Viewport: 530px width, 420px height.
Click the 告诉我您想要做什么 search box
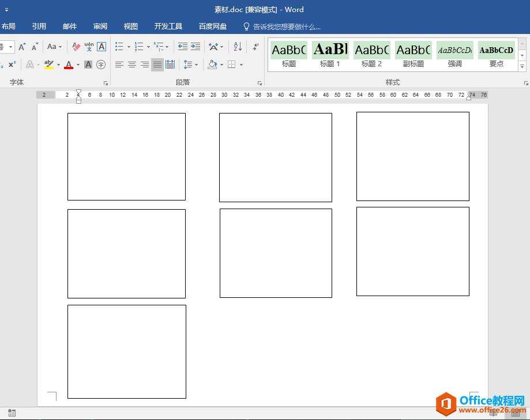(x=287, y=27)
